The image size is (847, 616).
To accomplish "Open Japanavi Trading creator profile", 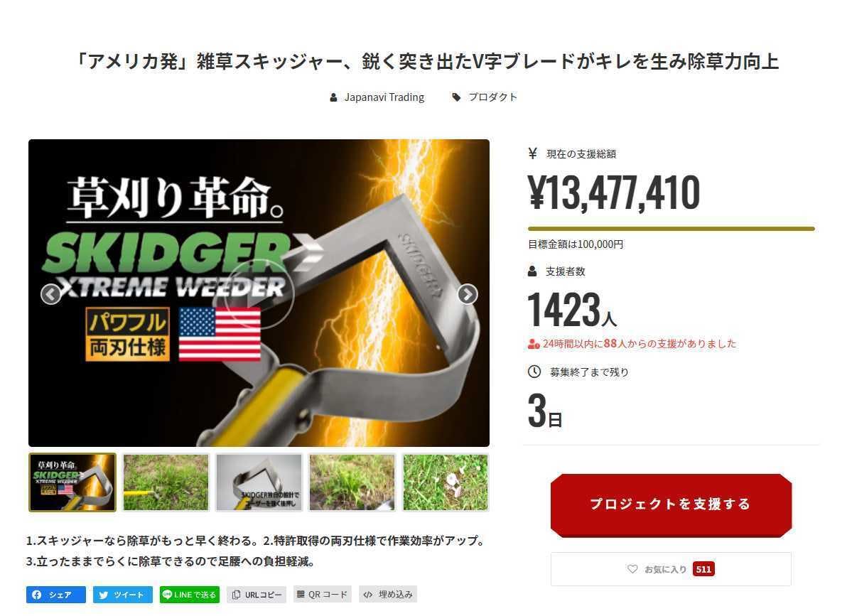I will [x=384, y=97].
